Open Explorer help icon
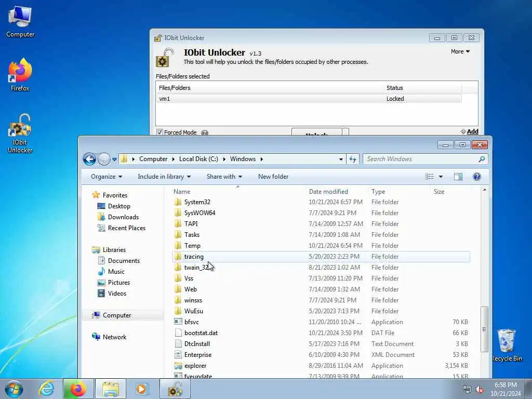 point(477,177)
